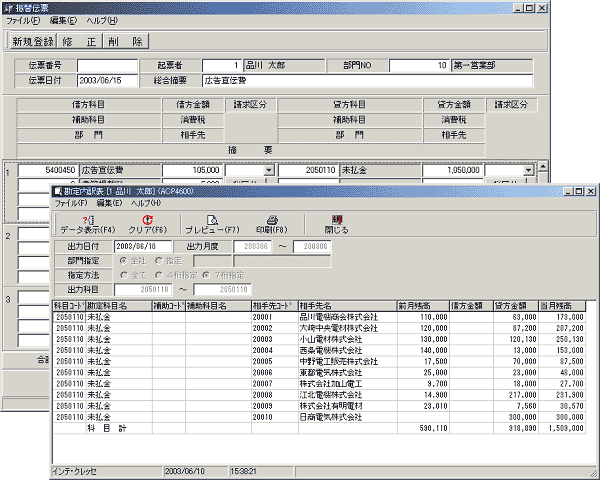Select the 4桁指定 radio button
600x480 pixels.
pyautogui.click(x=158, y=275)
